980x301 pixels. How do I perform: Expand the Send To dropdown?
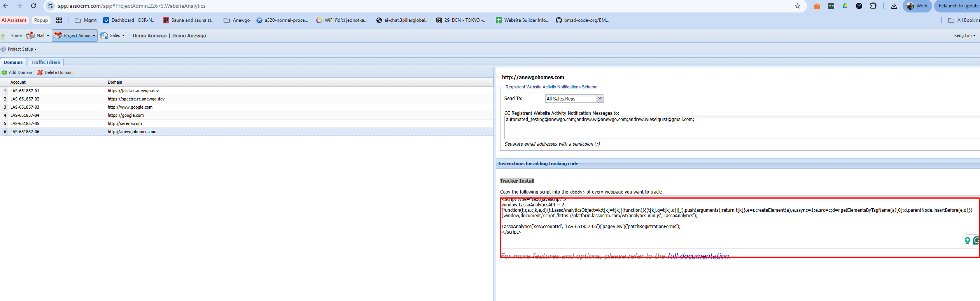(600, 99)
